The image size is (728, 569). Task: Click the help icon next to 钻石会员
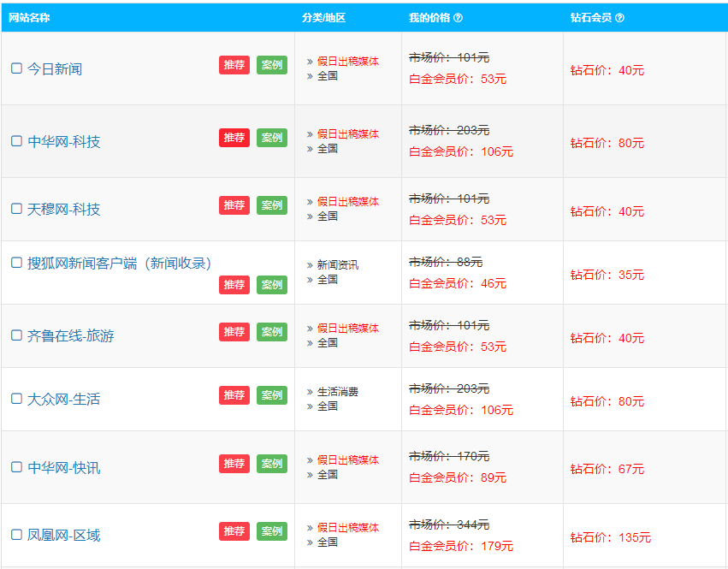point(619,18)
